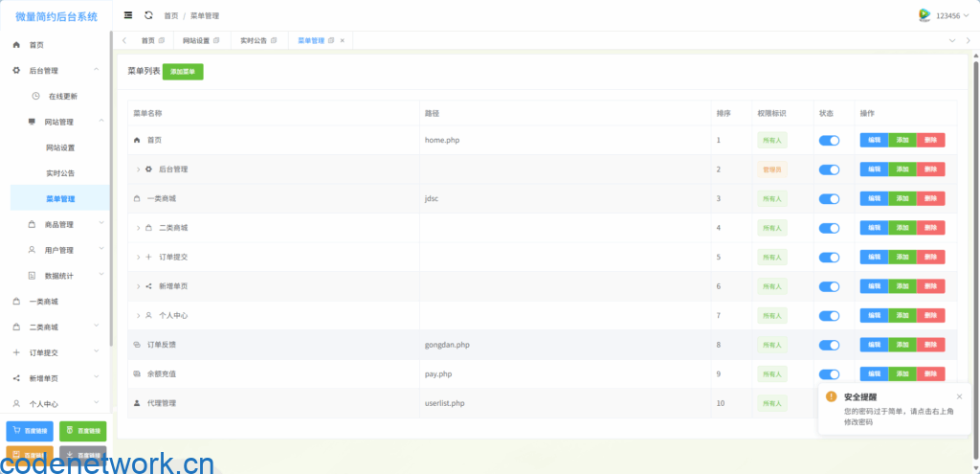This screenshot has height=474, width=980.
Task: Expand the 个人中心 row in the table
Action: [138, 315]
